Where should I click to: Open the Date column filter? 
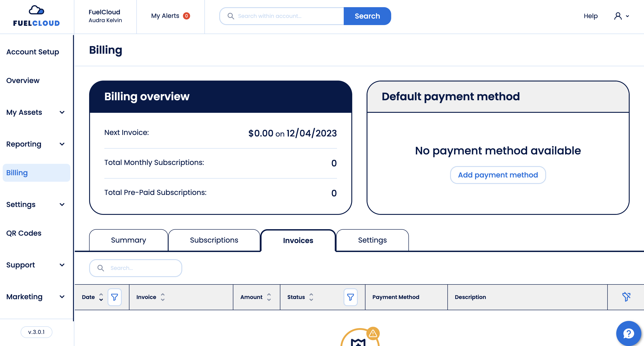114,297
